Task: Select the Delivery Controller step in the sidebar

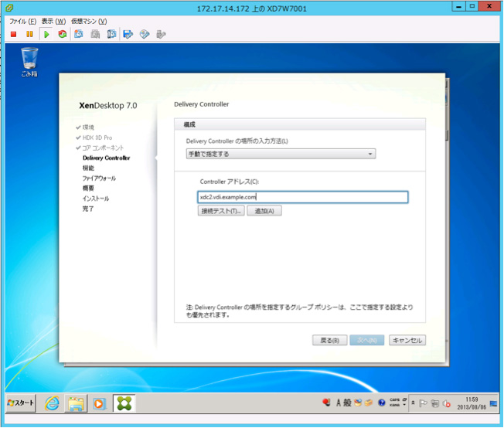Action: click(x=107, y=158)
